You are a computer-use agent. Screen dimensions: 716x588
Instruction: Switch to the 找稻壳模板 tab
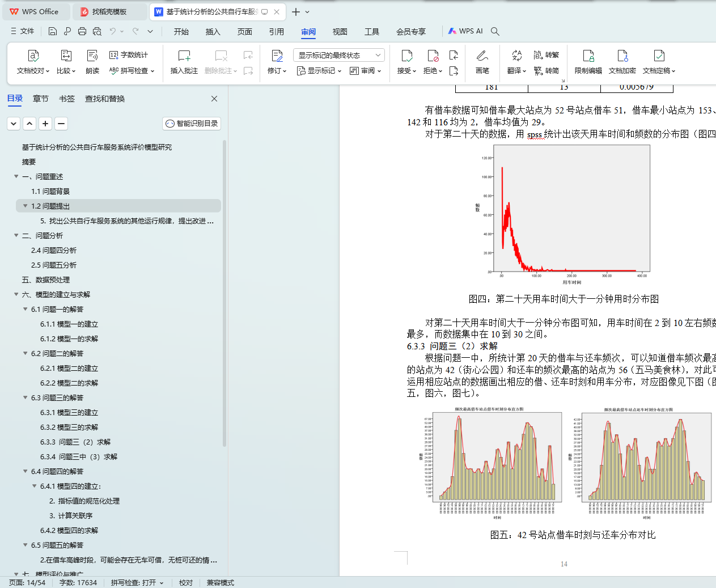[110, 11]
